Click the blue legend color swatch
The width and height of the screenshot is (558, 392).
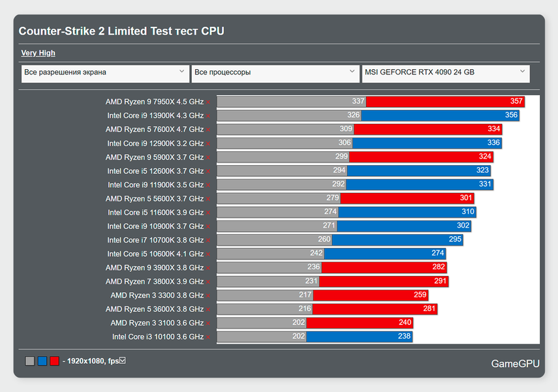(42, 361)
